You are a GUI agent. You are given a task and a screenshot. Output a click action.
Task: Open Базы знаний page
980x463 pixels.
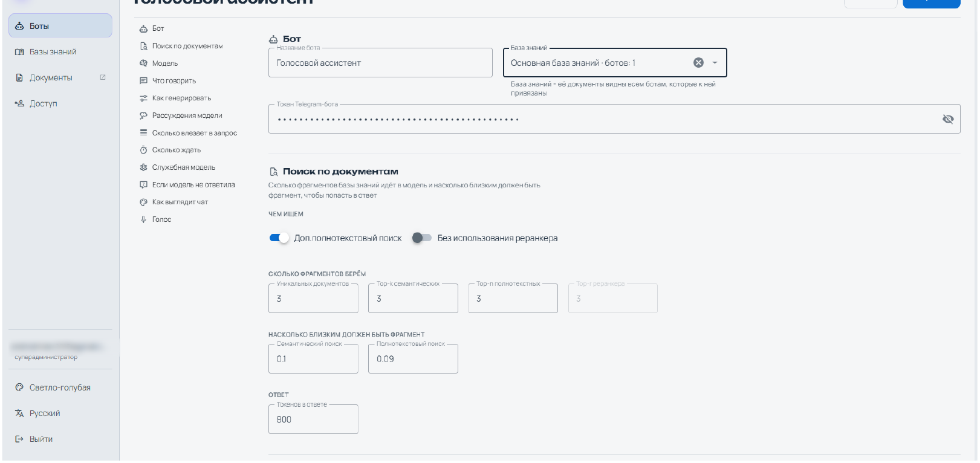point(60,52)
